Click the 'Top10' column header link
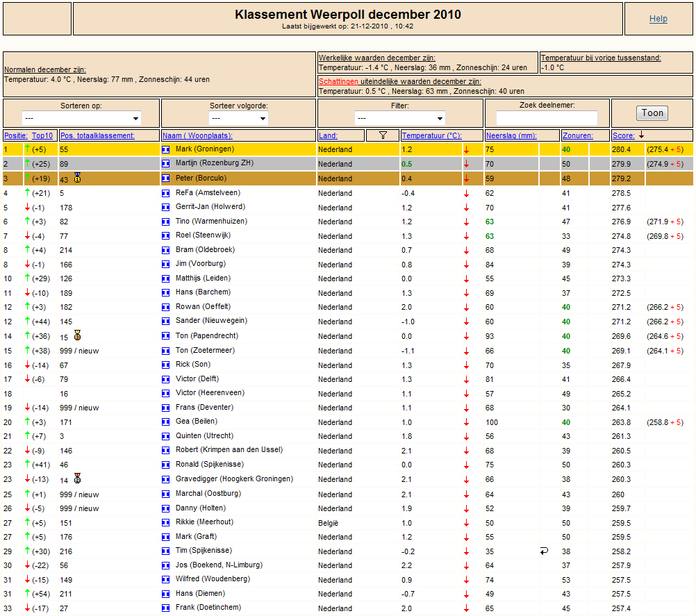Screen dimensions: 696x616 42,135
